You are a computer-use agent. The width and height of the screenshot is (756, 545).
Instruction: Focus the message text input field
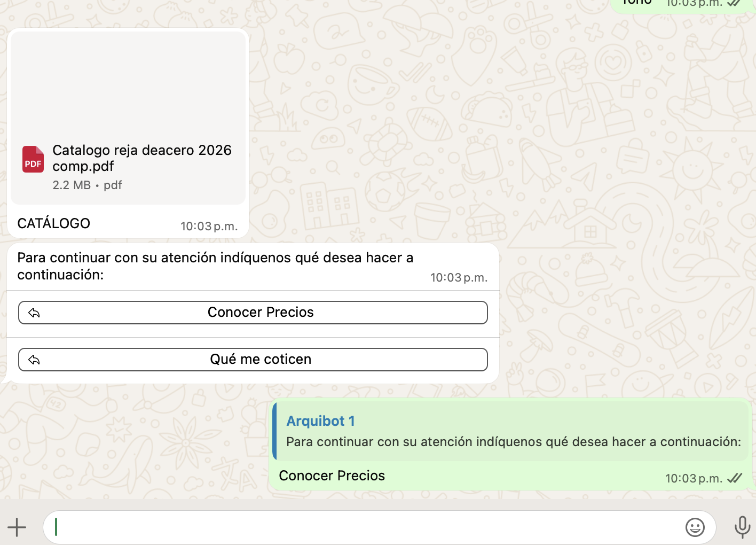[363, 527]
